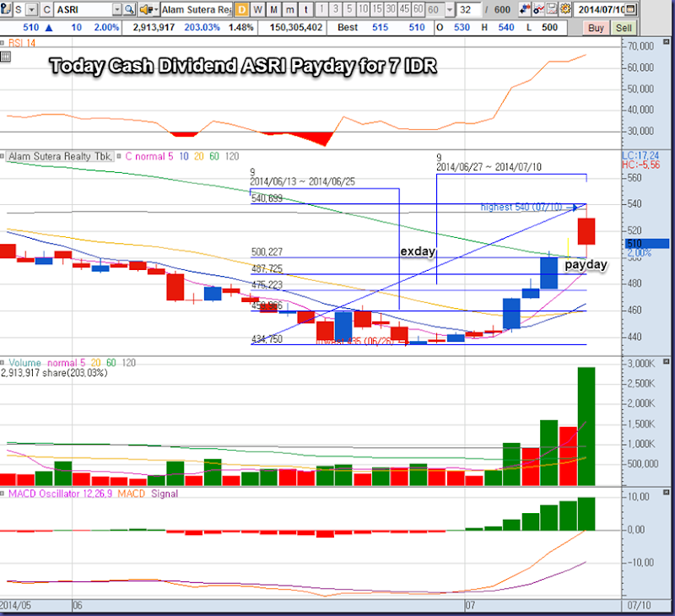
Task: Edit the bar count field showing 32
Action: [468, 9]
